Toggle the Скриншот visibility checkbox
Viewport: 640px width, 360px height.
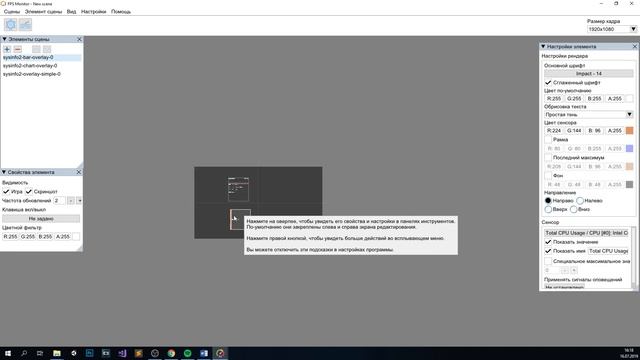click(29, 191)
